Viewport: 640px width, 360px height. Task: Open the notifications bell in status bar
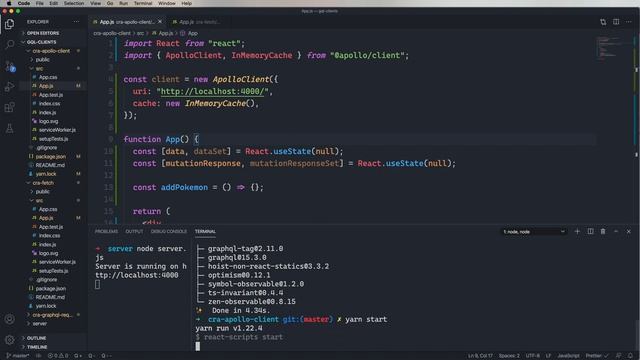pyautogui.click(x=631, y=356)
